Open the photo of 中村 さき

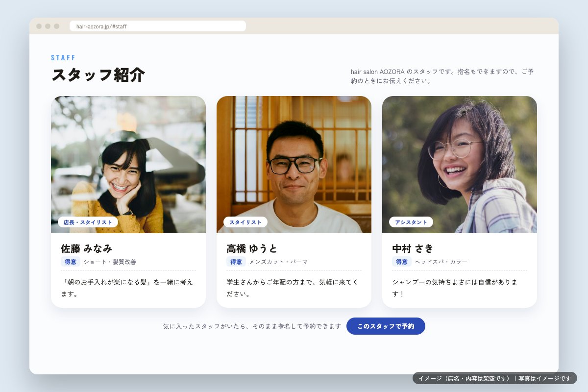[x=460, y=165]
